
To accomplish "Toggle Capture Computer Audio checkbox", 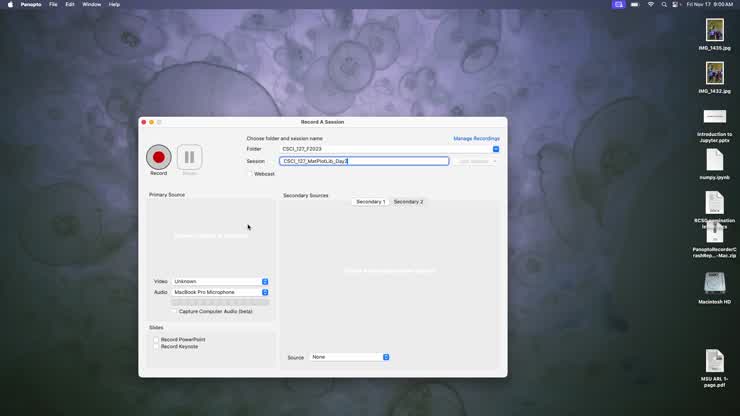I will point(174,311).
